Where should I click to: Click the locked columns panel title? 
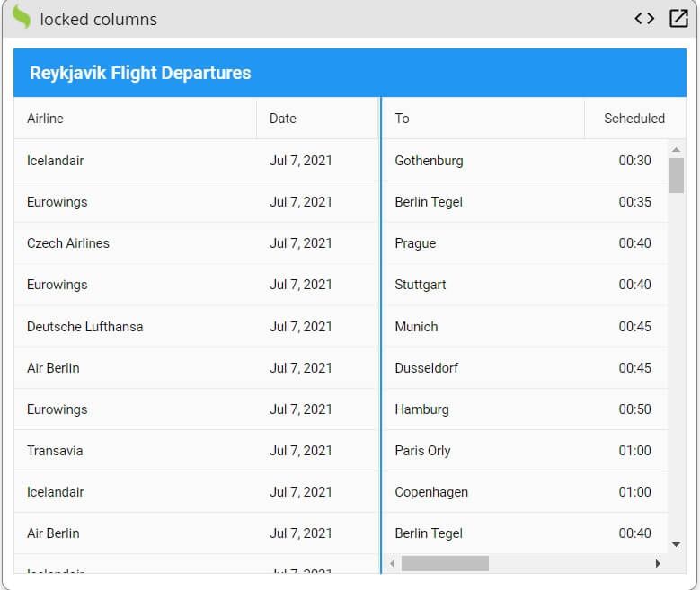(x=99, y=20)
